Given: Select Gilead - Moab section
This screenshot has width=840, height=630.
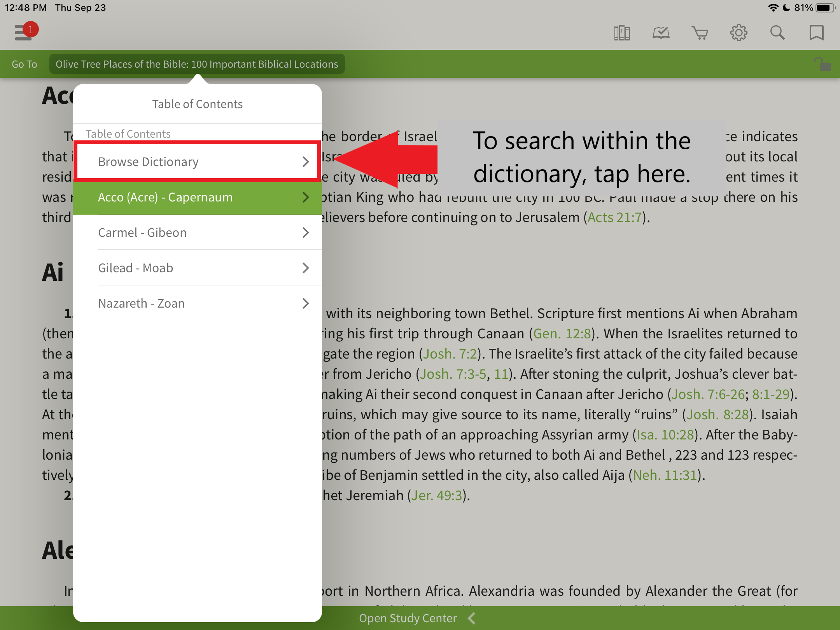Looking at the screenshot, I should tap(198, 268).
